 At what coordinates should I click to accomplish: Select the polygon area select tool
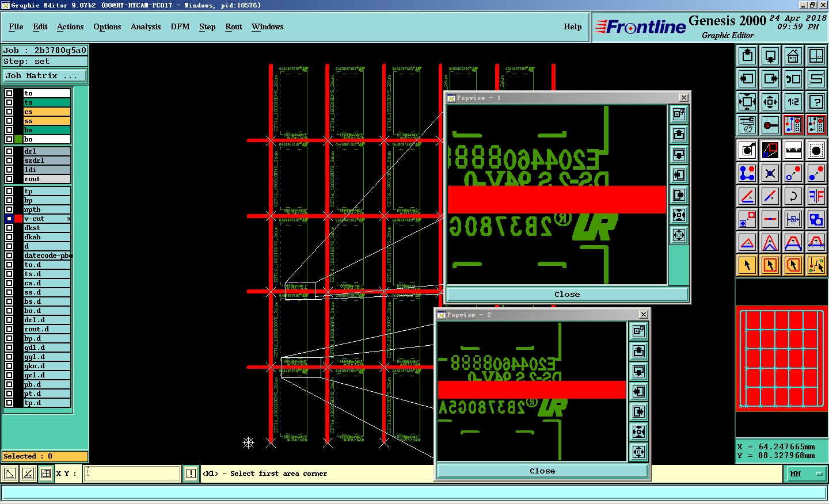tap(793, 265)
